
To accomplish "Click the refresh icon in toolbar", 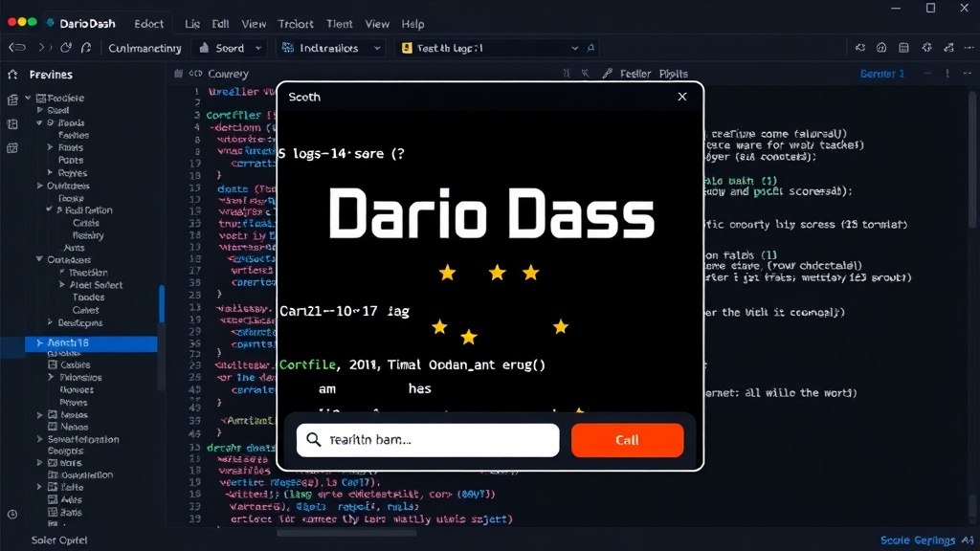I will (x=66, y=48).
